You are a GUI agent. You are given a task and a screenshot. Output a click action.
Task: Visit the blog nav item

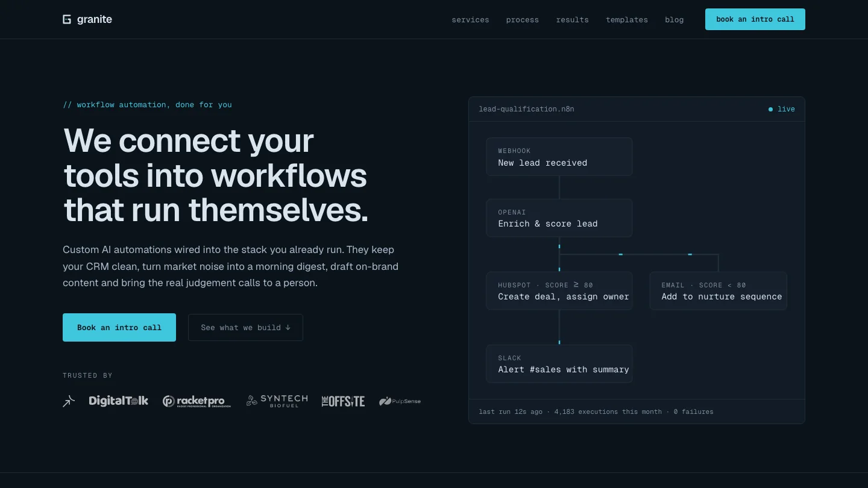675,20
